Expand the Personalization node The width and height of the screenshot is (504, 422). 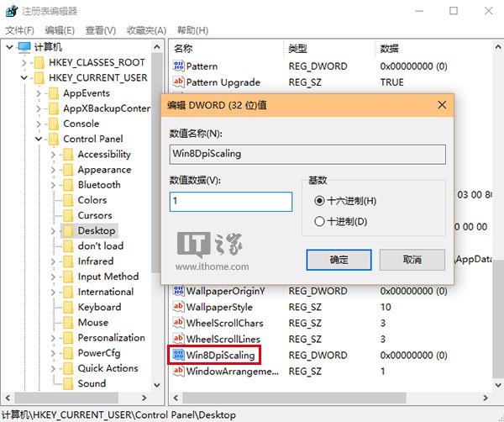pyautogui.click(x=54, y=338)
